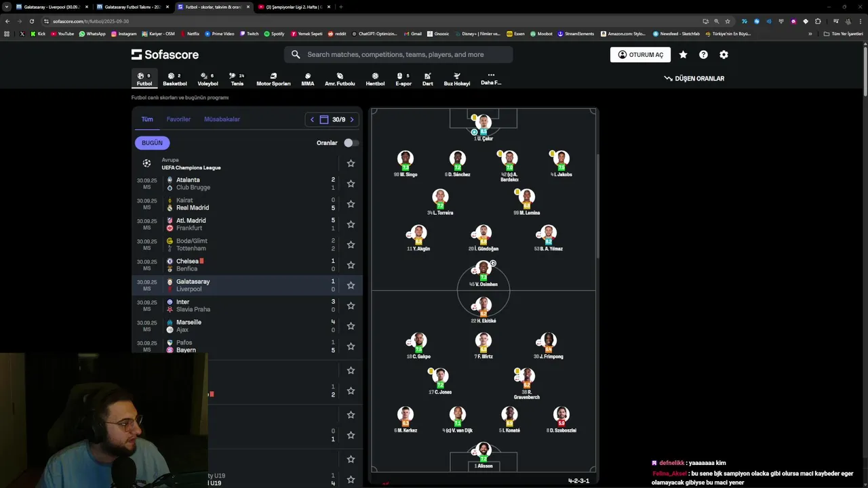Viewport: 868px width, 488px height.
Task: Favorite the Atalanta vs Club Brugge match
Action: (x=351, y=184)
